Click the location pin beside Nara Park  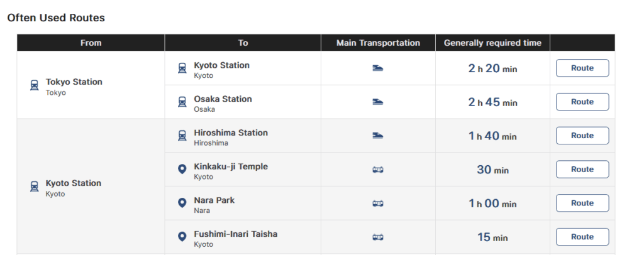(x=182, y=203)
